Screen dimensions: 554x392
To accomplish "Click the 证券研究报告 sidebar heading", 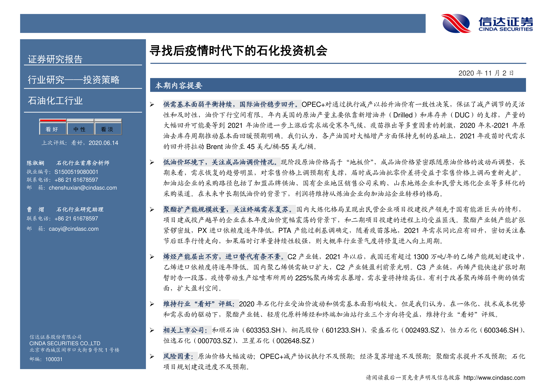I will [55, 59].
